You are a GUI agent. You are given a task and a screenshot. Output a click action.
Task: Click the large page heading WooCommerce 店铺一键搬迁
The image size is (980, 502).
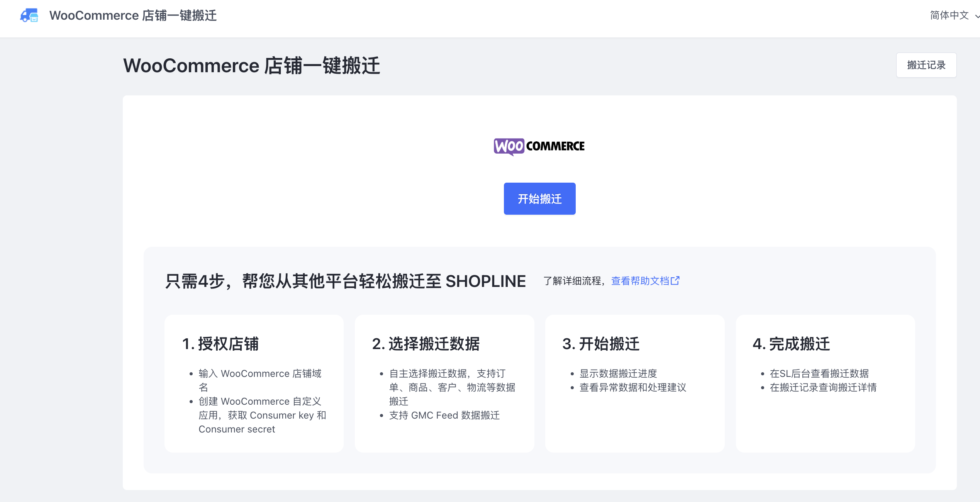pos(252,65)
